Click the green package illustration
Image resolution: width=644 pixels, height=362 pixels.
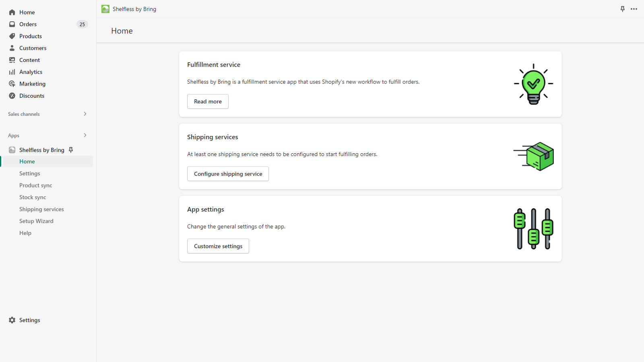[x=534, y=156]
